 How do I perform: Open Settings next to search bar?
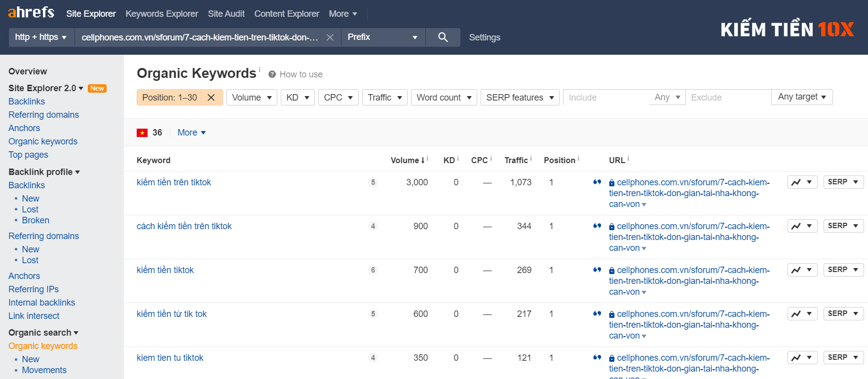(485, 37)
